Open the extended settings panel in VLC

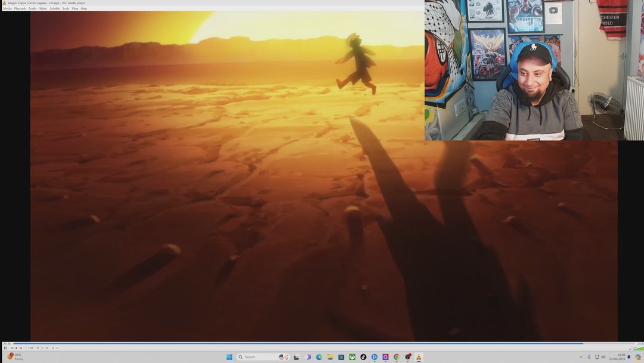pyautogui.click(x=32, y=348)
